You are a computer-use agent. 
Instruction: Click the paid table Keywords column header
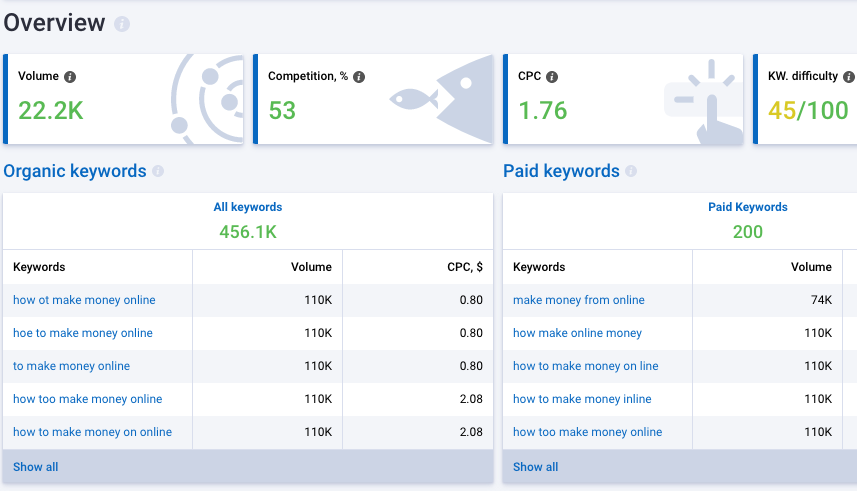(x=539, y=267)
